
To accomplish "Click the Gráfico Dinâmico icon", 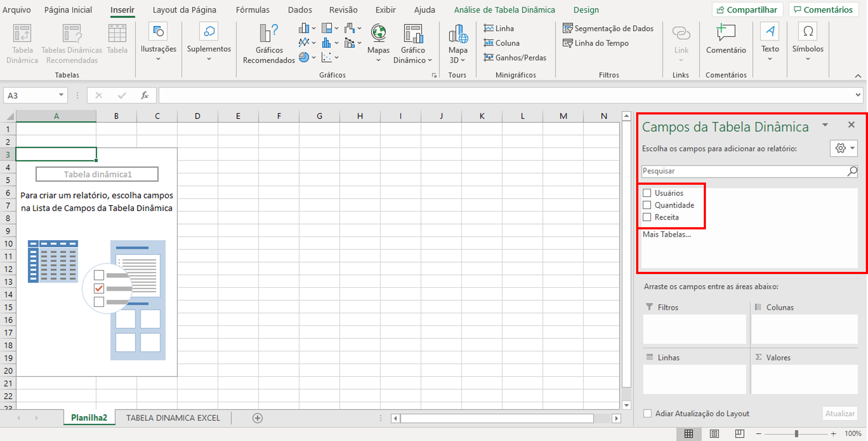I will [x=413, y=34].
